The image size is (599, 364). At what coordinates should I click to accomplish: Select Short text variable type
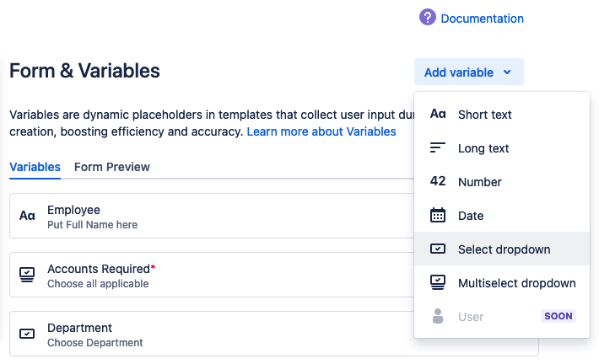coord(484,115)
